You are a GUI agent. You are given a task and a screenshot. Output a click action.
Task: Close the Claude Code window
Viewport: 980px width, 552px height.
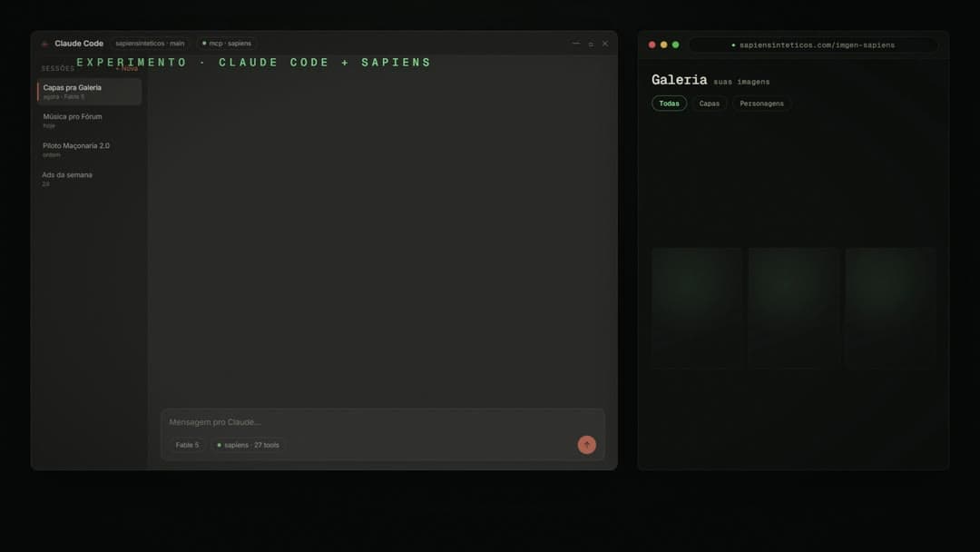click(x=605, y=44)
